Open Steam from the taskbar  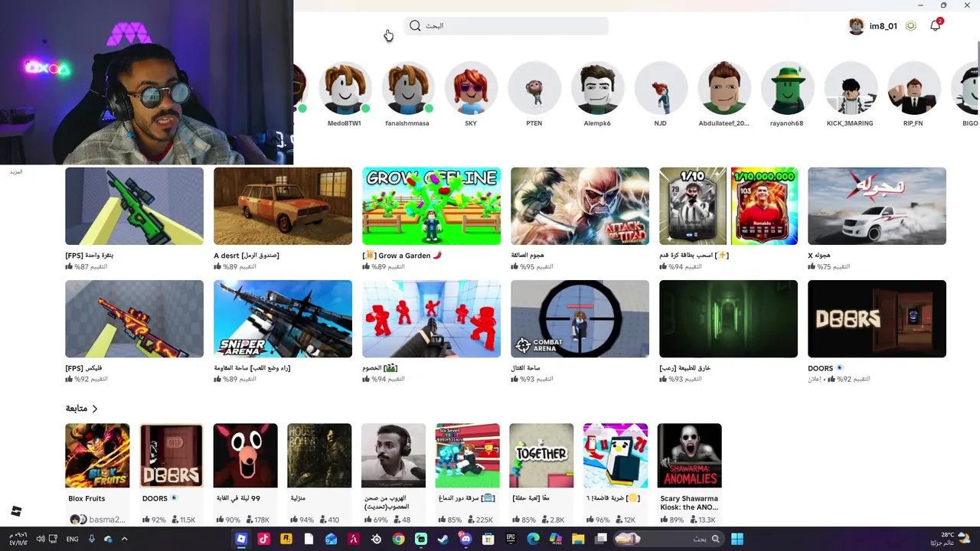click(x=443, y=539)
